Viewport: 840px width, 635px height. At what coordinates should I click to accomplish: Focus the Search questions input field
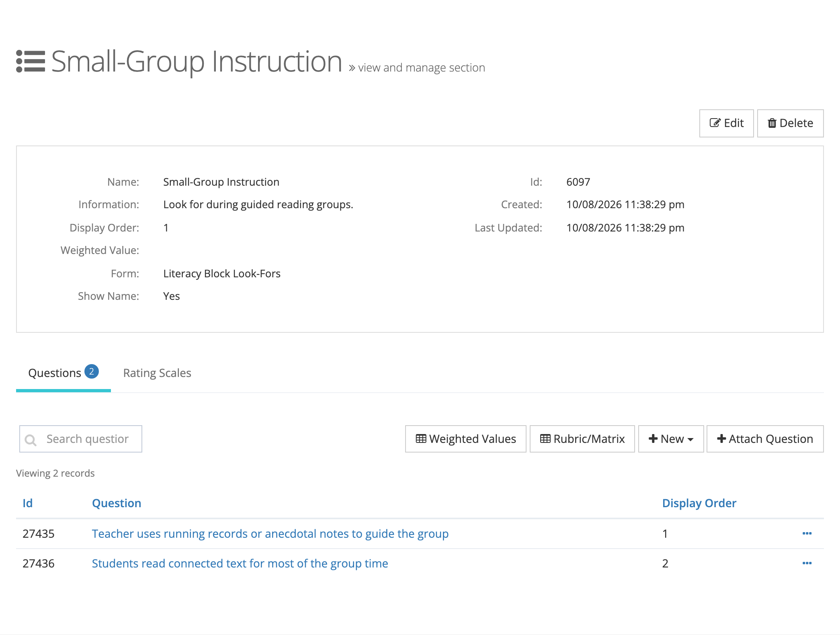point(81,439)
